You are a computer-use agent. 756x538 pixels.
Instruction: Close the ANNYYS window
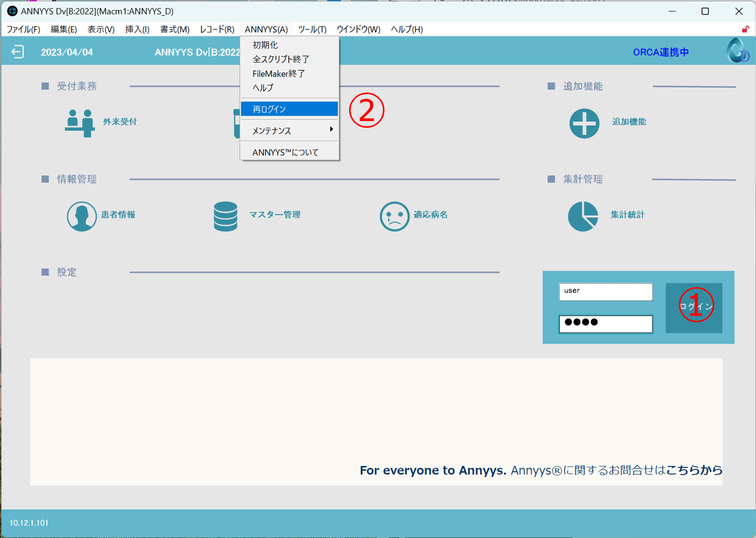point(739,11)
